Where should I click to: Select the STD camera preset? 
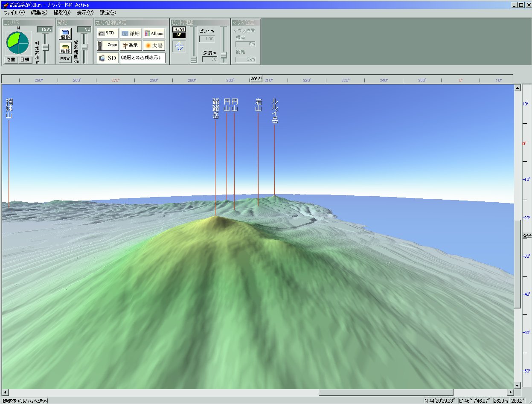108,33
